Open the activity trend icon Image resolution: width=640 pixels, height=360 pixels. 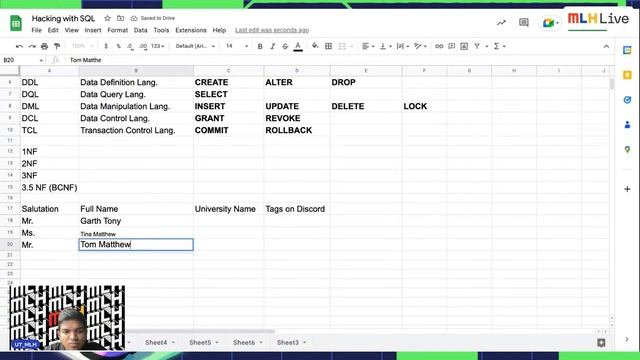tap(501, 23)
